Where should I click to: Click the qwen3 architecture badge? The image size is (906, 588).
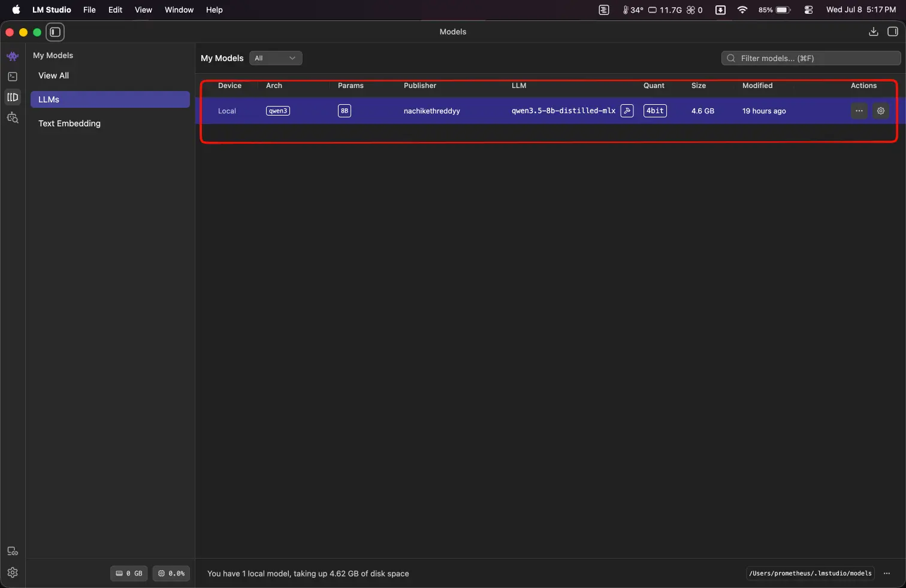278,111
